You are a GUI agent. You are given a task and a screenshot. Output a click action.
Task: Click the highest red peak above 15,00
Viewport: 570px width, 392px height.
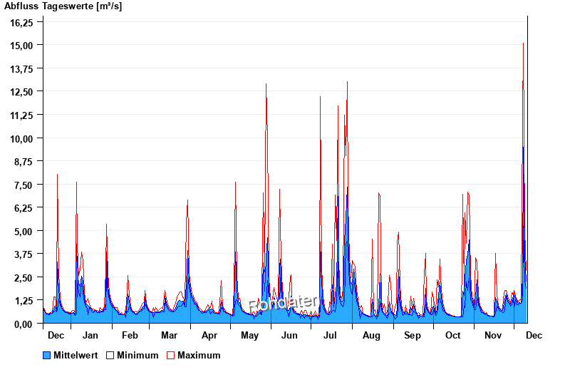(x=524, y=44)
